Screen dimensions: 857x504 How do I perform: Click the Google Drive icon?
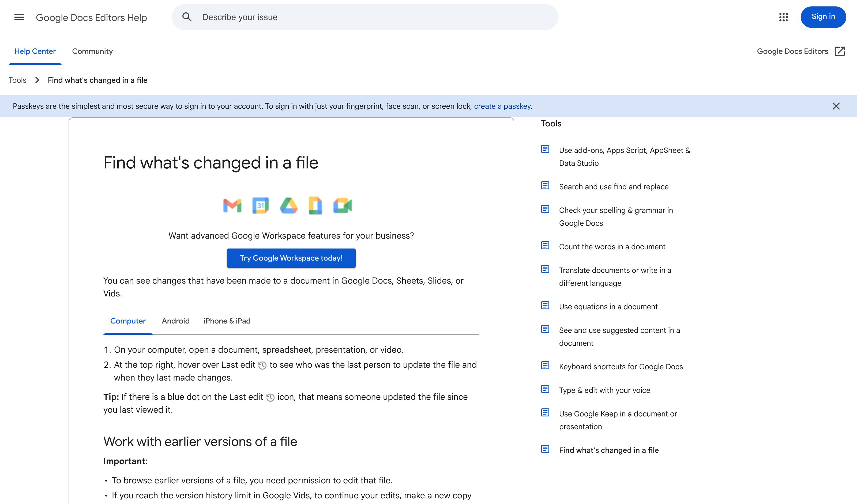(x=288, y=205)
